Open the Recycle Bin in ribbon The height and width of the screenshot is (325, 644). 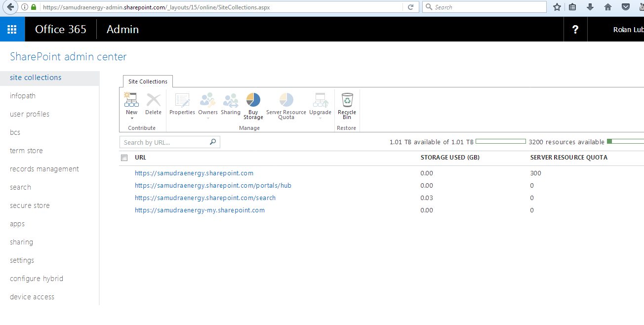[347, 100]
